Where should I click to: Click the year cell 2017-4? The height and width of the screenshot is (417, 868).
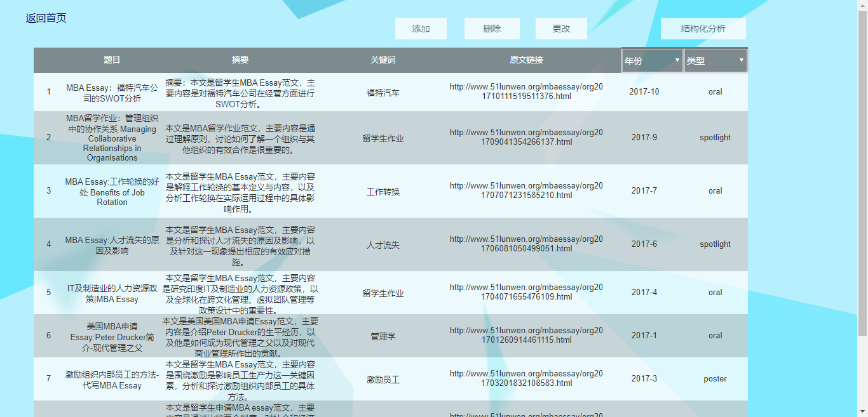(x=644, y=292)
